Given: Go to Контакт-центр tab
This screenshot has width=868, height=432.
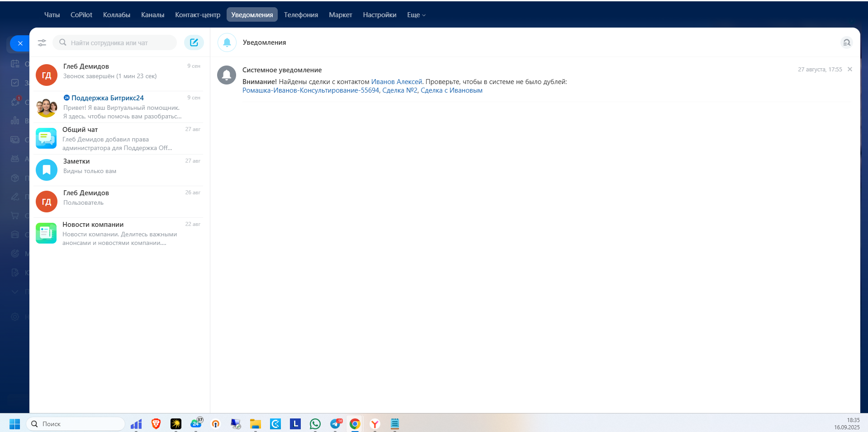Looking at the screenshot, I should click(x=198, y=15).
